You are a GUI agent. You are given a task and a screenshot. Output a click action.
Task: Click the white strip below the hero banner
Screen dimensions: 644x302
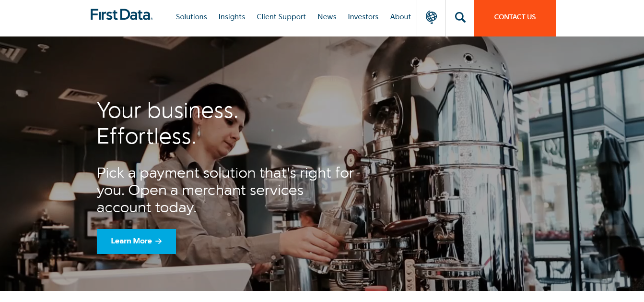322,296
